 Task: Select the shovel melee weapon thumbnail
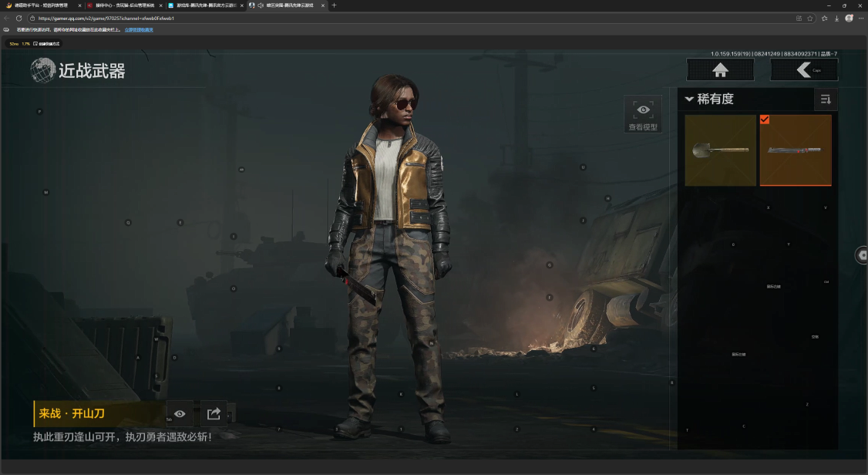pos(720,150)
